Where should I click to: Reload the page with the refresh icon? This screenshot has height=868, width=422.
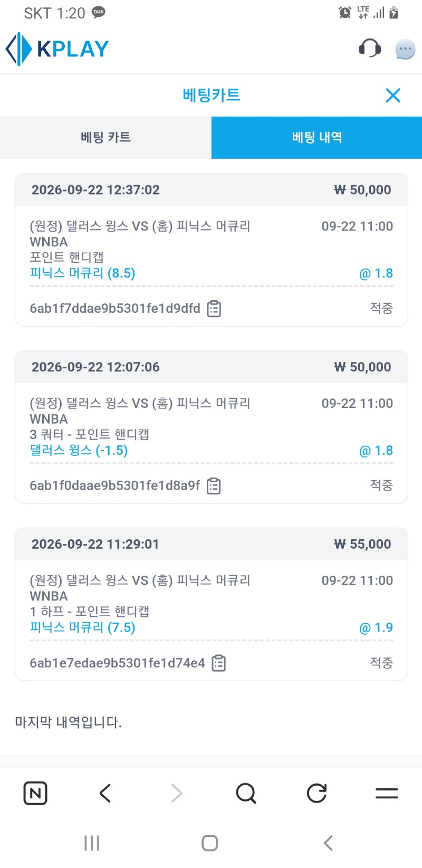pos(316,793)
